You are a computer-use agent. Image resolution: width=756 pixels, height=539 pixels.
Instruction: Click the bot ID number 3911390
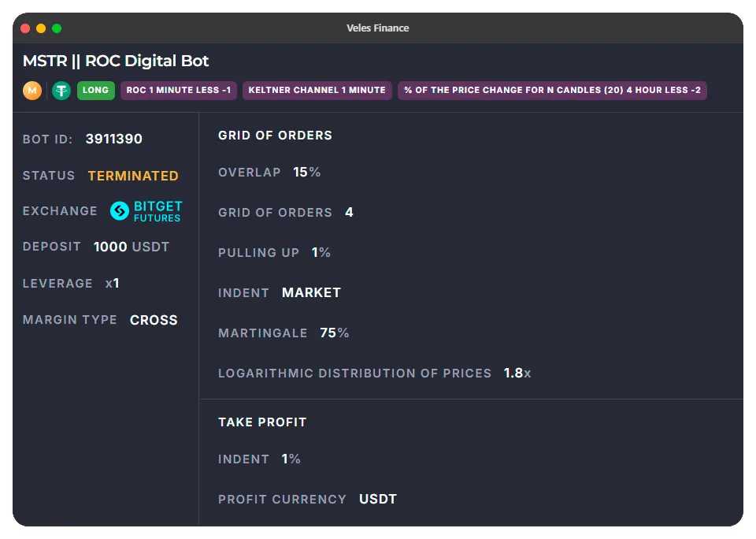tap(114, 139)
